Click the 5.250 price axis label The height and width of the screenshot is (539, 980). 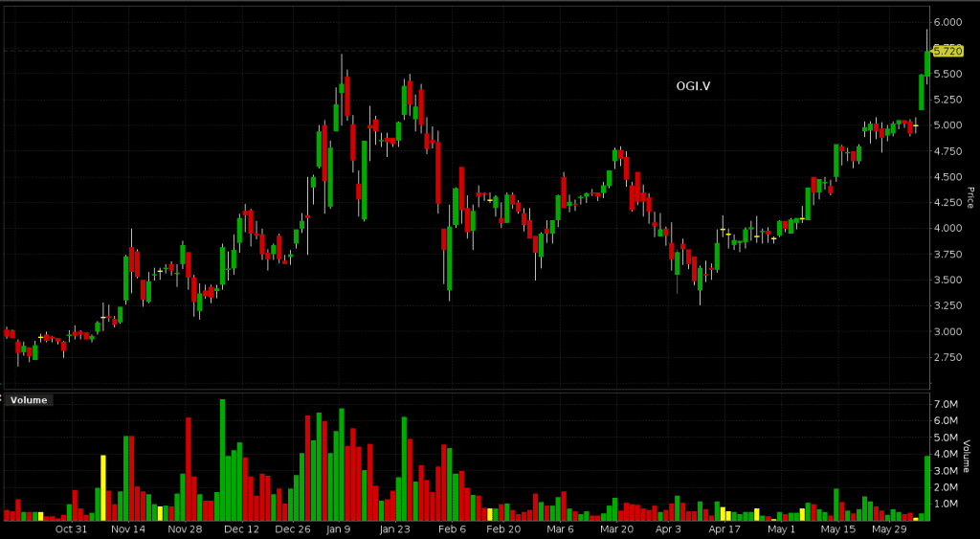tap(948, 100)
